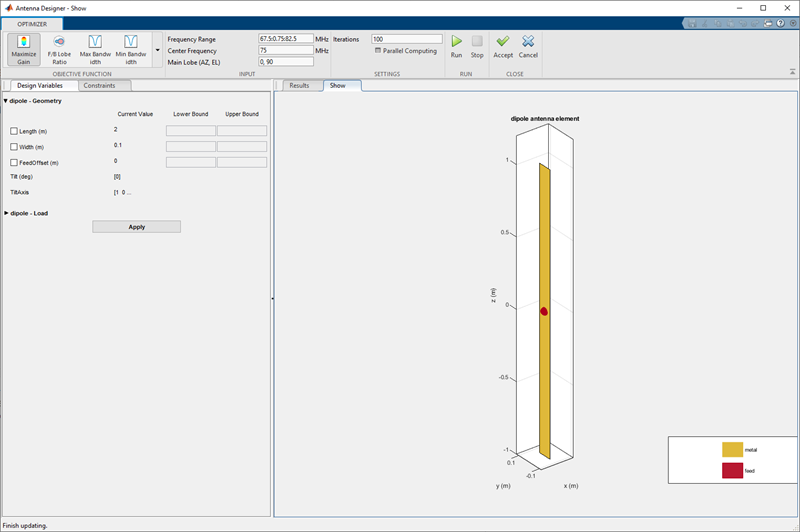Pick the Min Bandwidth objective
800x532 pixels.
pyautogui.click(x=130, y=49)
